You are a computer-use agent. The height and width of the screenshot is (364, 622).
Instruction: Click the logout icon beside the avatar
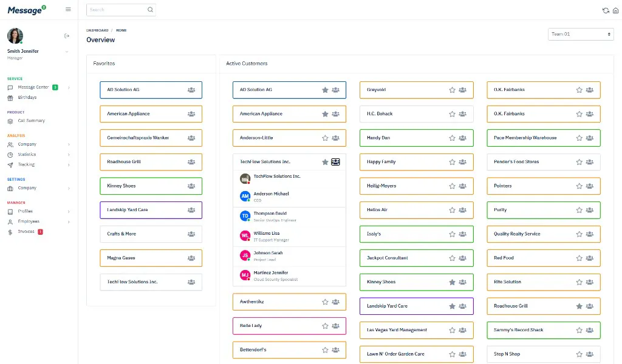tap(67, 36)
